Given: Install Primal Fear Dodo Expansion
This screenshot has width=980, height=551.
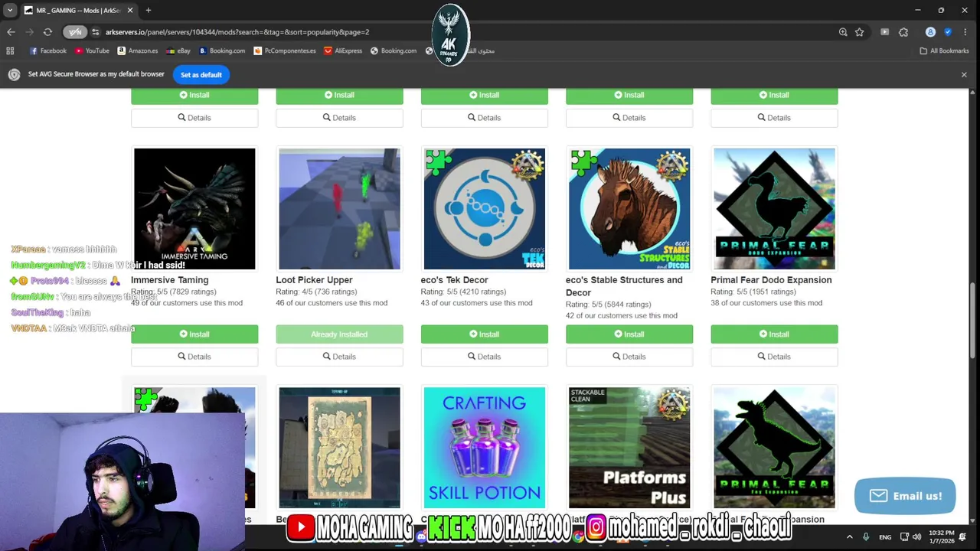Looking at the screenshot, I should [774, 334].
